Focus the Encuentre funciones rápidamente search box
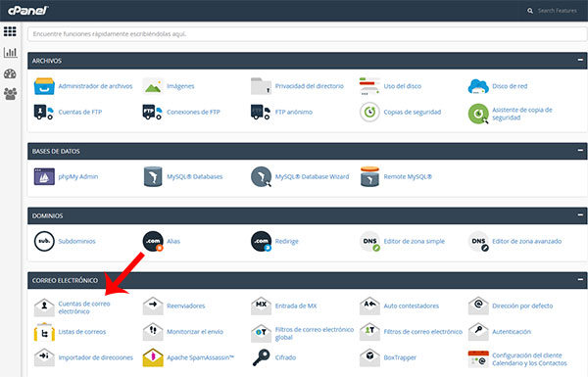588x377 pixels. [x=307, y=34]
